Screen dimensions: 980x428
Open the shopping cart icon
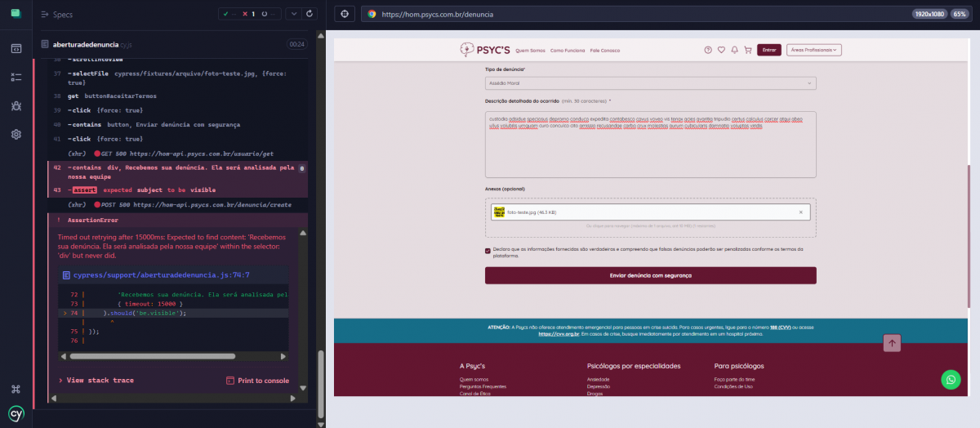747,50
